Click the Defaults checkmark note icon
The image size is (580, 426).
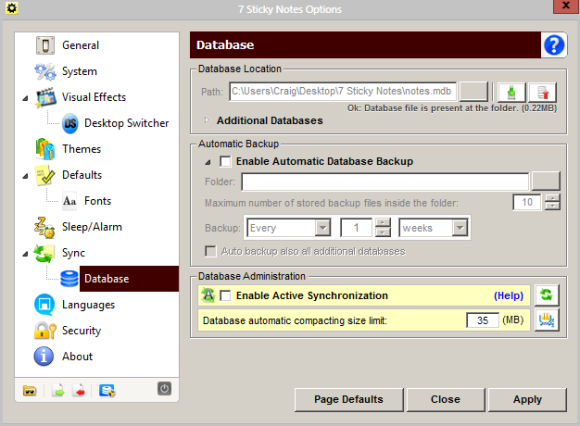pyautogui.click(x=45, y=175)
